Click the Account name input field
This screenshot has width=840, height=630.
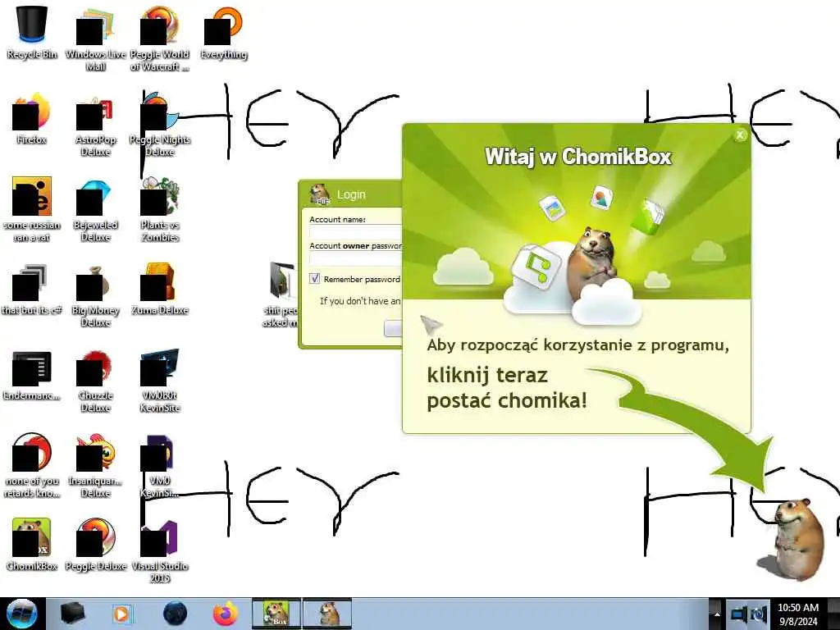tap(356, 232)
